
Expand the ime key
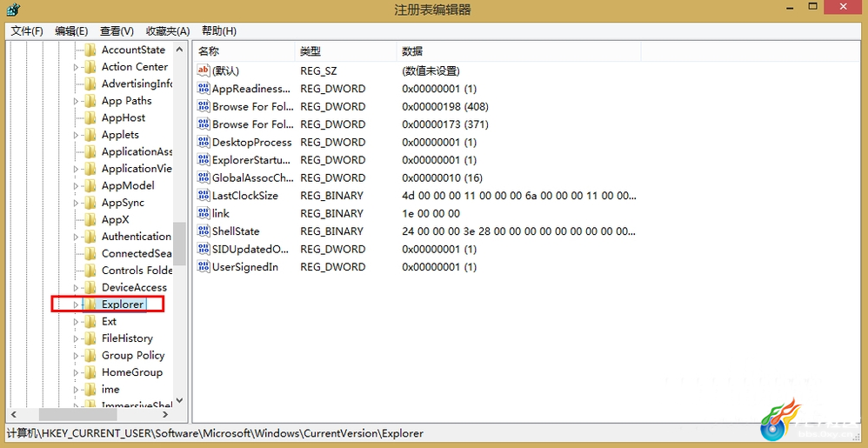click(x=77, y=390)
